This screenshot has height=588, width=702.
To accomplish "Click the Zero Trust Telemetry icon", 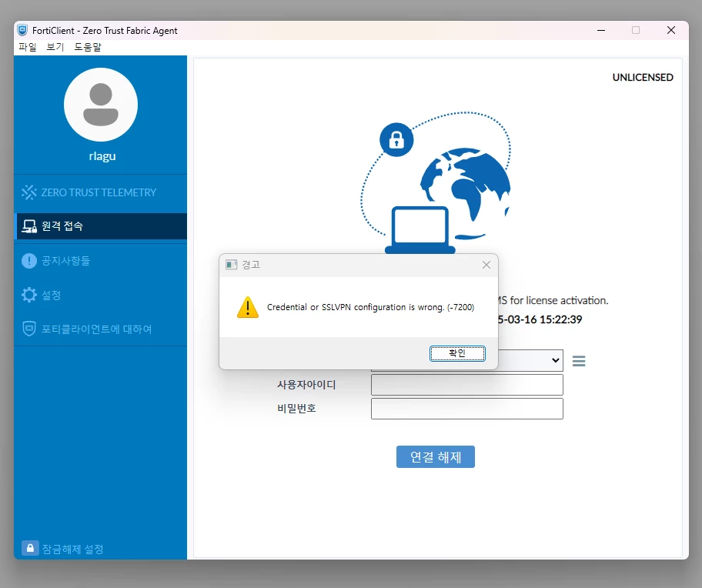I will click(29, 192).
